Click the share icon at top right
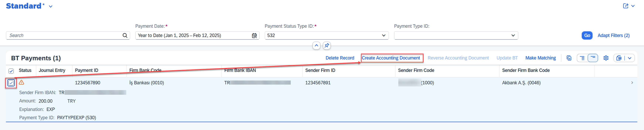This screenshot has width=644, height=130. pyautogui.click(x=626, y=6)
